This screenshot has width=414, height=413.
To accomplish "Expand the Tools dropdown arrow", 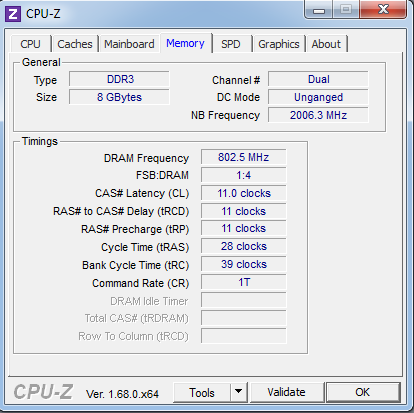I will pos(239,392).
